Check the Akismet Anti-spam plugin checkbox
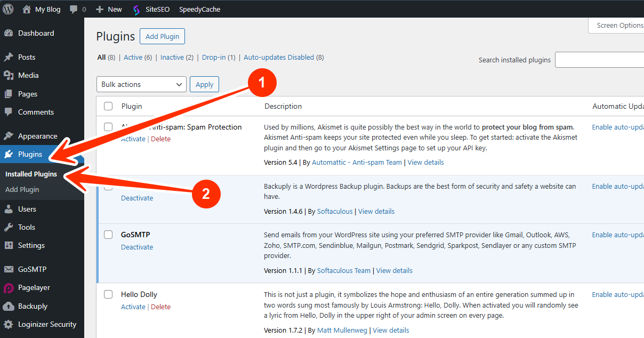The width and height of the screenshot is (644, 338). tap(108, 127)
